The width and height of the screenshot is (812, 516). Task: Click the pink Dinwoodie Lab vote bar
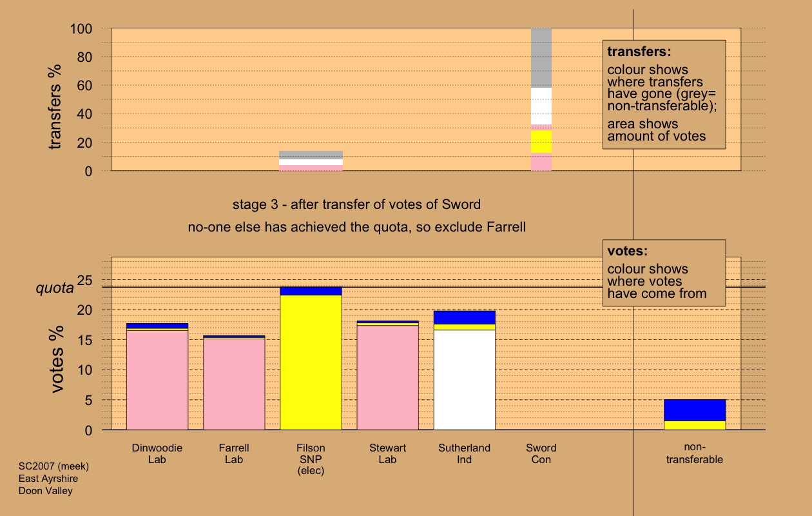pyautogui.click(x=157, y=381)
